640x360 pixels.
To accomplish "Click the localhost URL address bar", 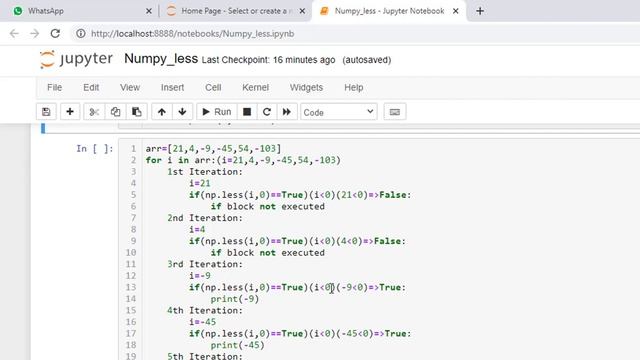I will [x=193, y=33].
